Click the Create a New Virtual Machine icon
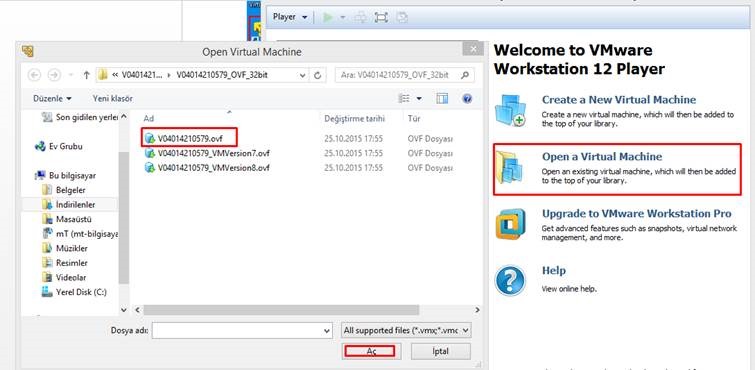Image resolution: width=755 pixels, height=370 pixels. [x=510, y=110]
